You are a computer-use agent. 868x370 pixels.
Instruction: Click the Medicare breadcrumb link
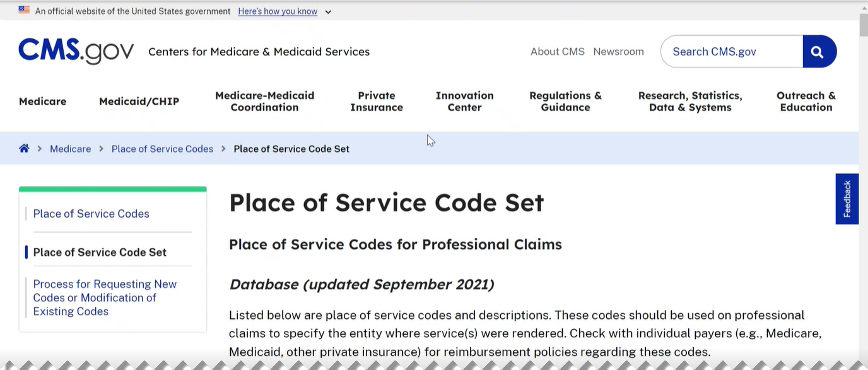tap(70, 148)
